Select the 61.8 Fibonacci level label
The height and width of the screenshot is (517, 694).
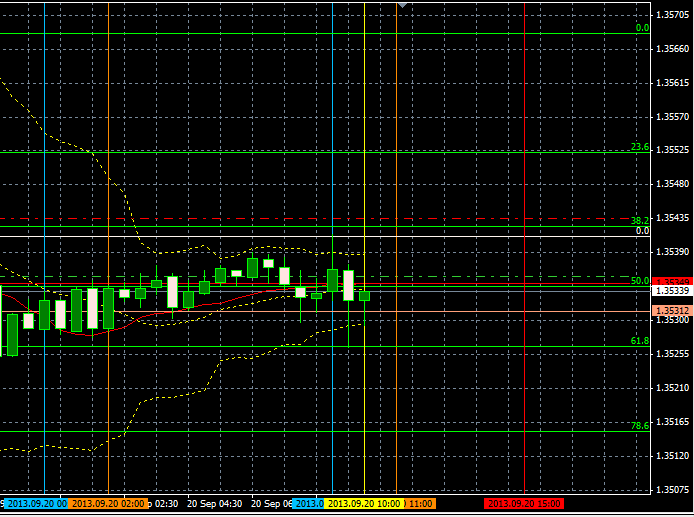(x=640, y=341)
